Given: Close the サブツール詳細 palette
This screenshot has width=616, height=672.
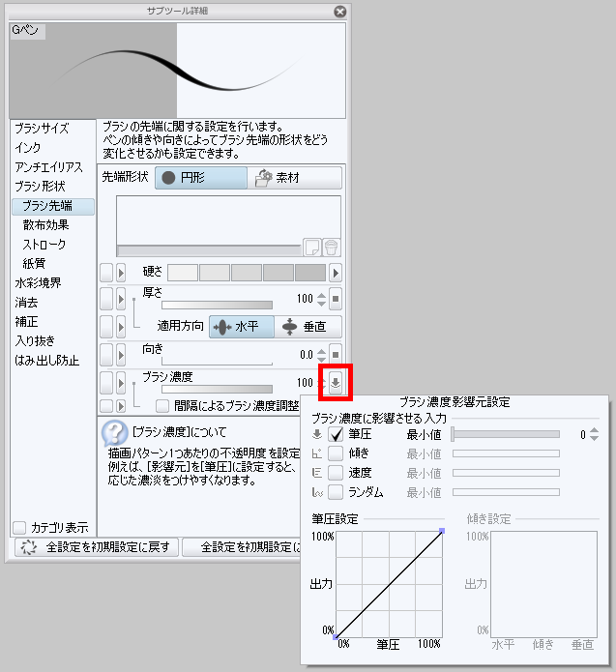Looking at the screenshot, I should (x=340, y=12).
